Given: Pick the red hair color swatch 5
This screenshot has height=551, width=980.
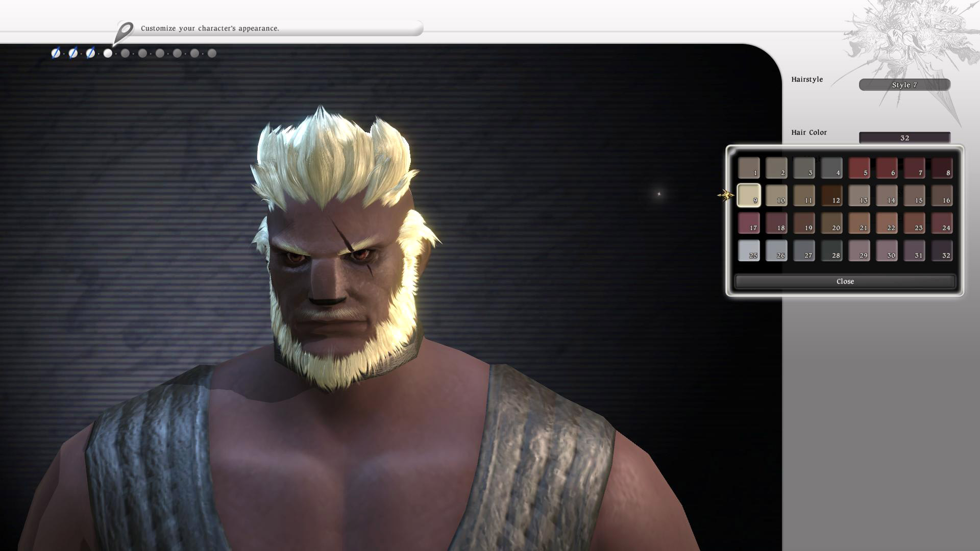Looking at the screenshot, I should [859, 168].
